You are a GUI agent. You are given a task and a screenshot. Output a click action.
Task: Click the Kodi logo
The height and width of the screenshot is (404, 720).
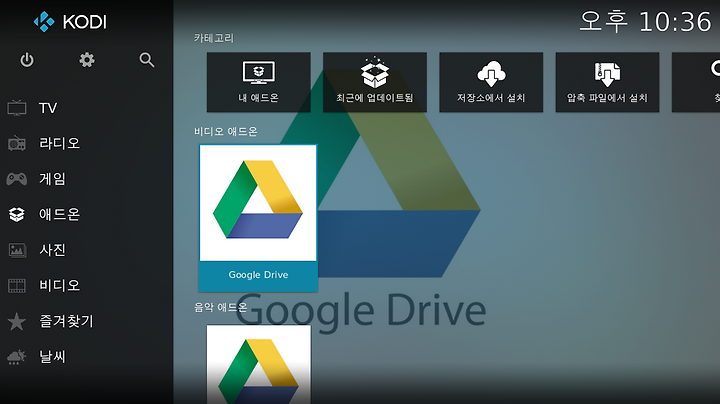click(70, 22)
